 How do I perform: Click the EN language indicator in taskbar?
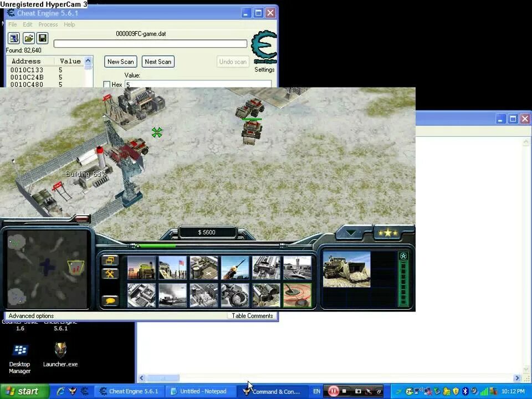pos(316,391)
